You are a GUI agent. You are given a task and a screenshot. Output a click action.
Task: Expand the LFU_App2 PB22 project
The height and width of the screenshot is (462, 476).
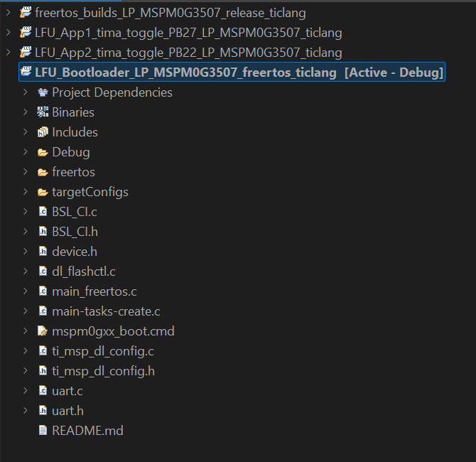[9, 53]
